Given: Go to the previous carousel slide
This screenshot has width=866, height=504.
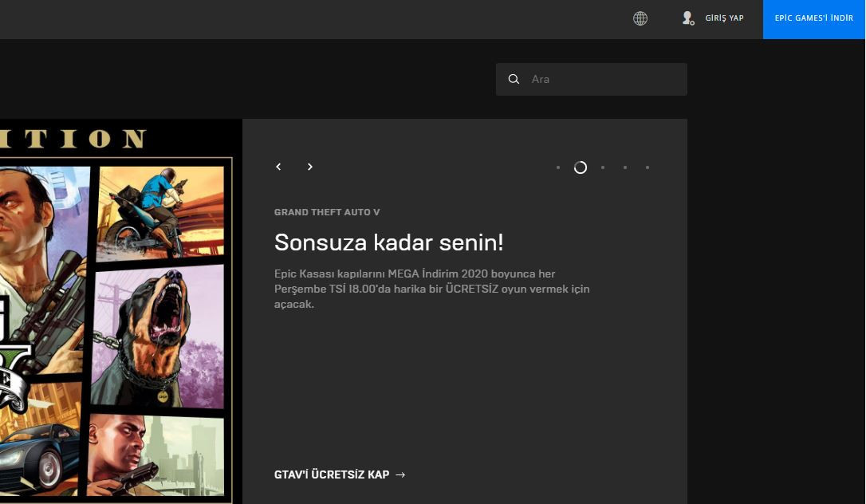Looking at the screenshot, I should (278, 167).
